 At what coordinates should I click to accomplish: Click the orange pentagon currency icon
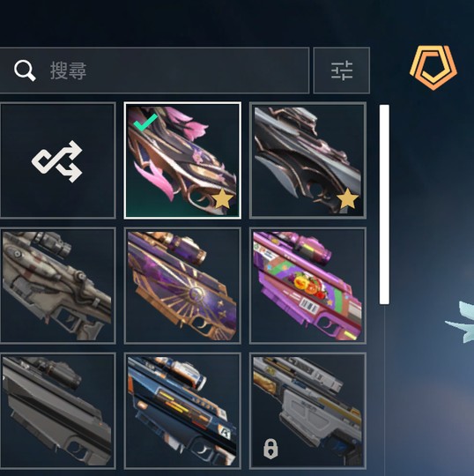click(433, 67)
